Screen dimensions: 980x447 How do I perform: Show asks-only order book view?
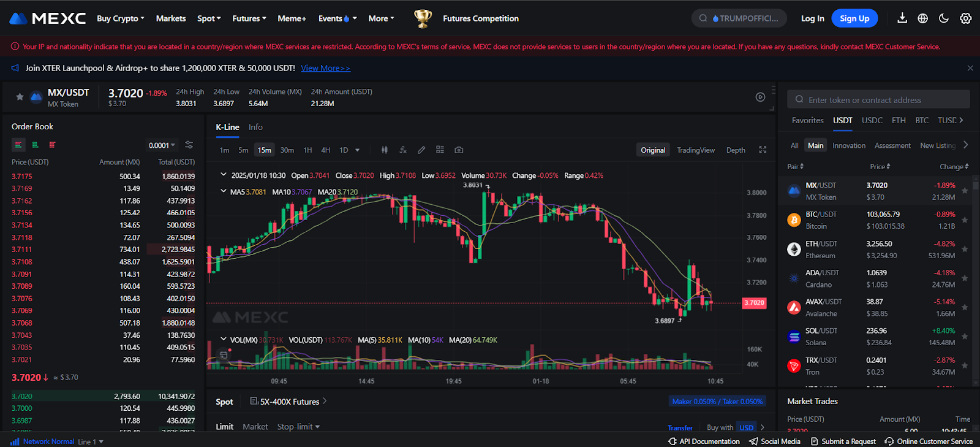pos(52,145)
